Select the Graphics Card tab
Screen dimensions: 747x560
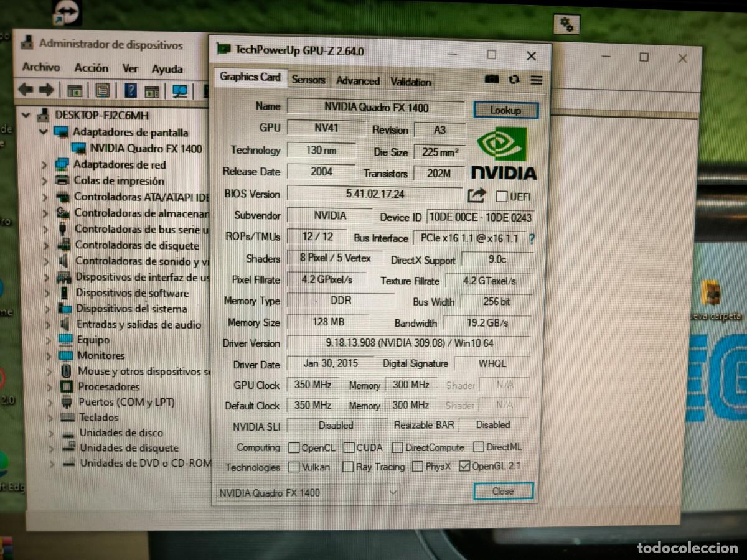click(250, 77)
